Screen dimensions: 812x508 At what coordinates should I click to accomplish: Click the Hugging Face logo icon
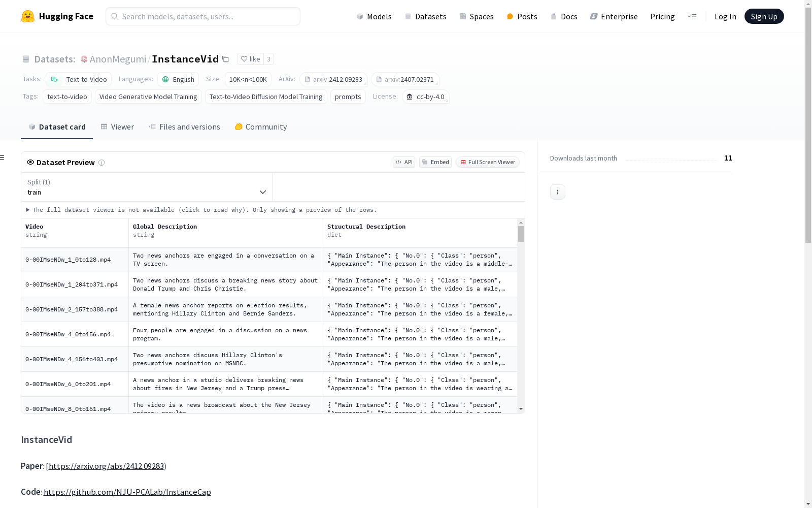[x=28, y=16]
